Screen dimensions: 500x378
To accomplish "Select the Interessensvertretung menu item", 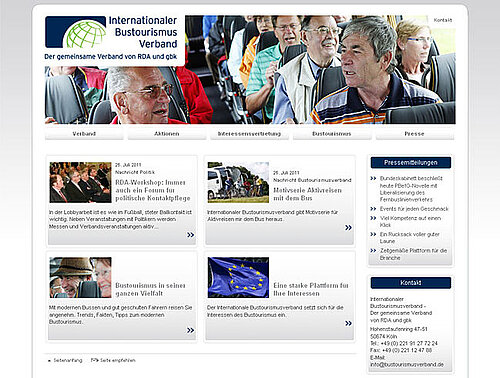I will coord(249,134).
